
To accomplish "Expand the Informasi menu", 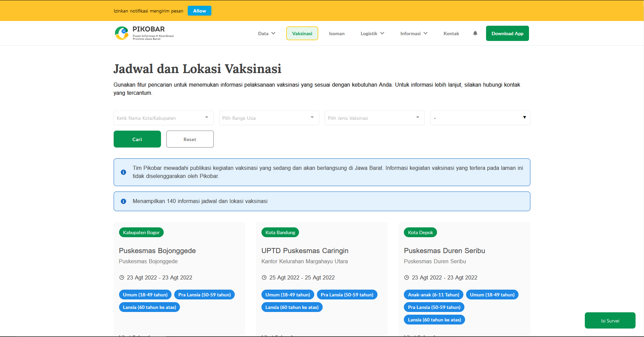I will pyautogui.click(x=414, y=33).
